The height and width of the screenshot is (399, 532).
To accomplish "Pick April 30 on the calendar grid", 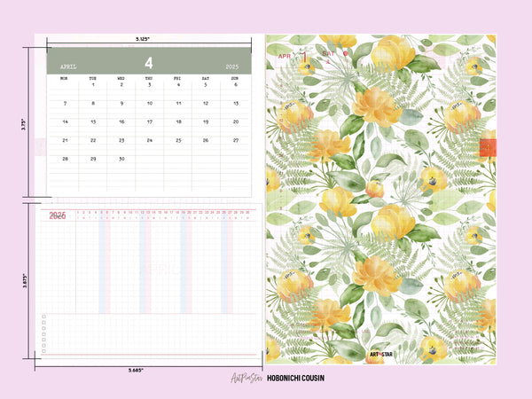I will point(121,159).
